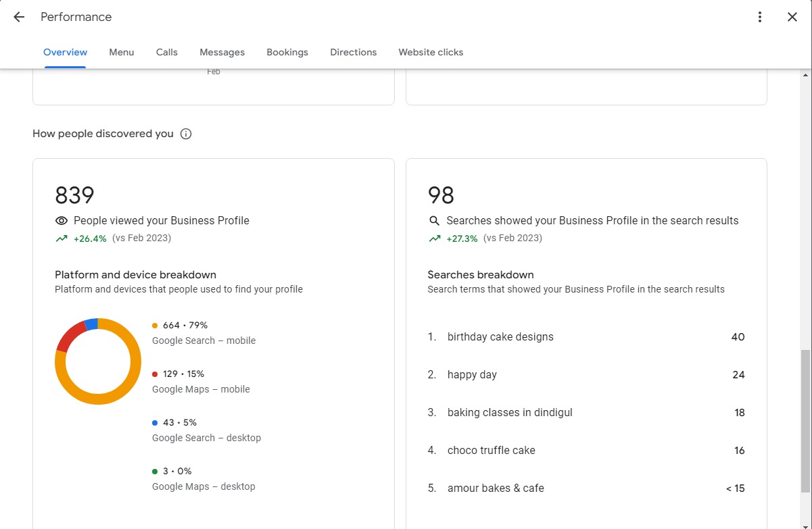Click the green trend arrow beside +27.3%
This screenshot has height=529, width=812.
pyautogui.click(x=434, y=238)
